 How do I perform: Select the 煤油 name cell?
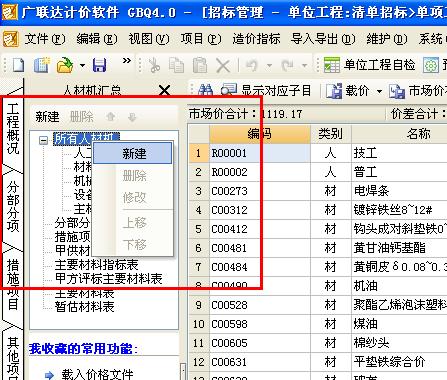click(x=399, y=324)
